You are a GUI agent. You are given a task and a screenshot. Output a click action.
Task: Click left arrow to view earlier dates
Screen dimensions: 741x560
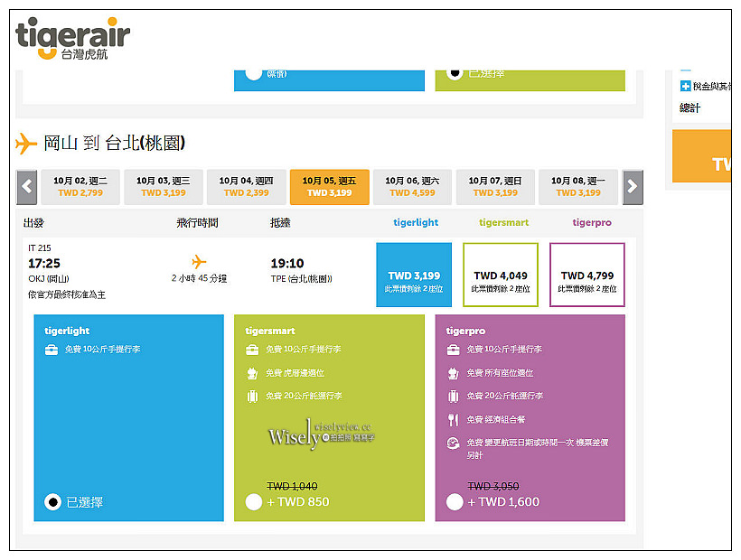pyautogui.click(x=25, y=186)
